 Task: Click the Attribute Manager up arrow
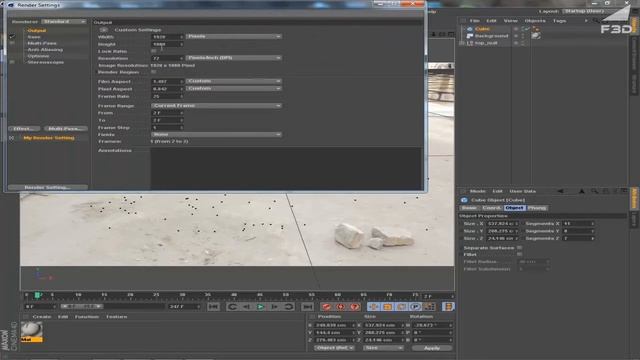point(582,191)
